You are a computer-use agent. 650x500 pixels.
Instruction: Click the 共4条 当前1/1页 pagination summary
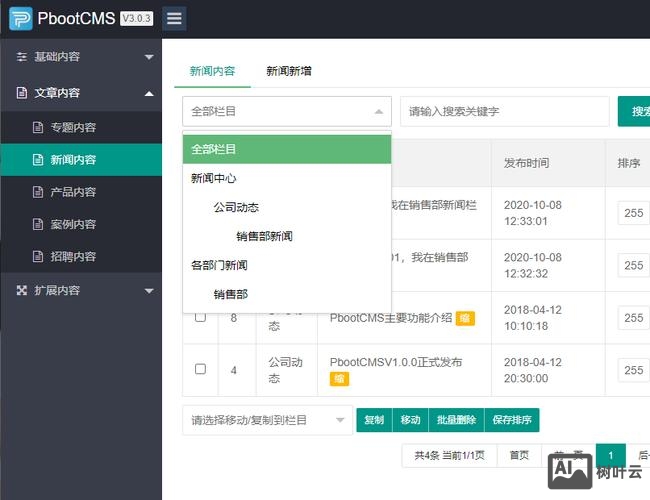click(449, 455)
